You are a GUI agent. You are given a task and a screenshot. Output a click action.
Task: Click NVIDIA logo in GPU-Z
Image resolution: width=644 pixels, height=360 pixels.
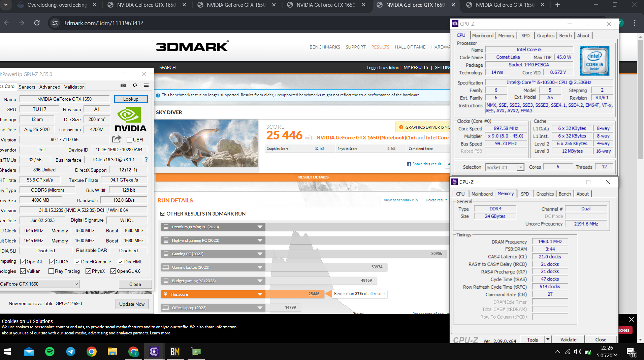coord(131,120)
